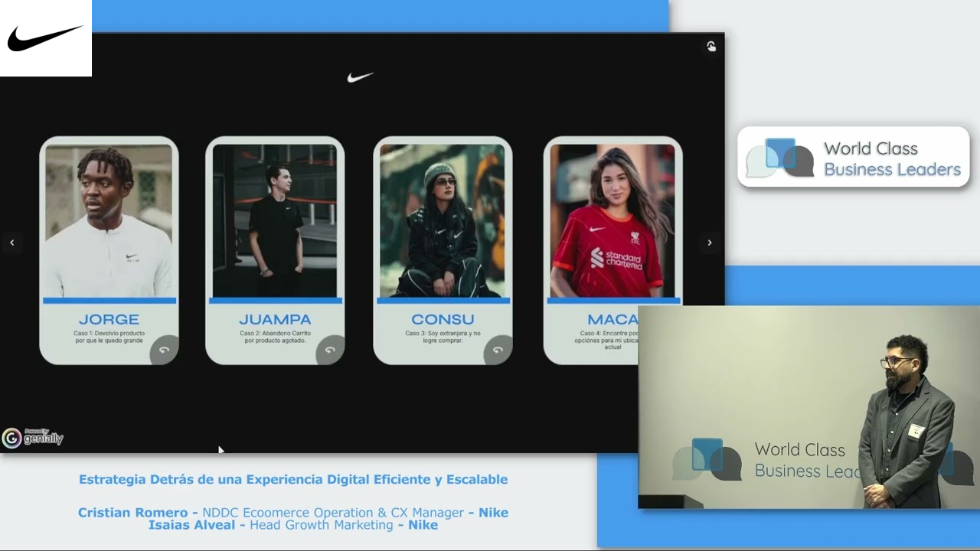
Task: Open the call icon on Jorge's card
Action: click(x=164, y=350)
